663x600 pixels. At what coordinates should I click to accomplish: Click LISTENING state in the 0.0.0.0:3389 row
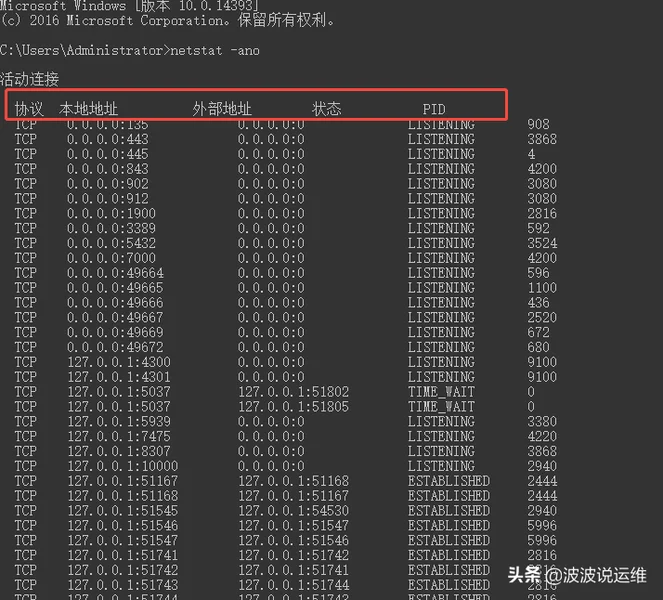pyautogui.click(x=441, y=228)
